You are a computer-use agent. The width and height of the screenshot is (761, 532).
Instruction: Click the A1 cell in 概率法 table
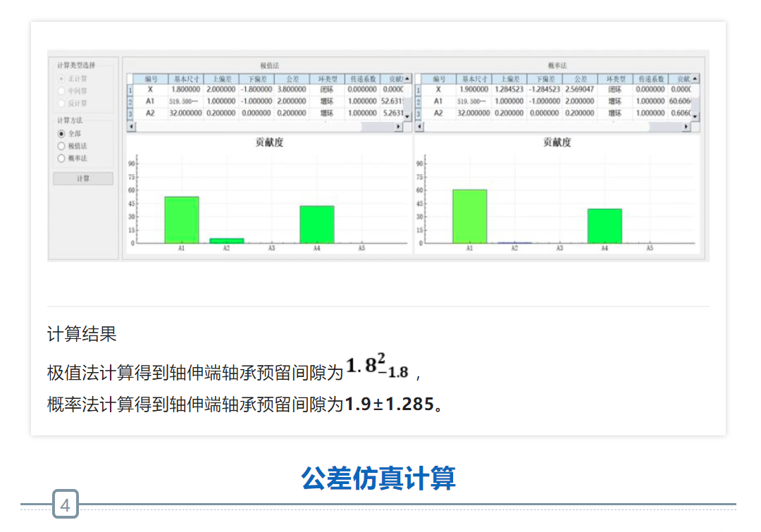(438, 101)
